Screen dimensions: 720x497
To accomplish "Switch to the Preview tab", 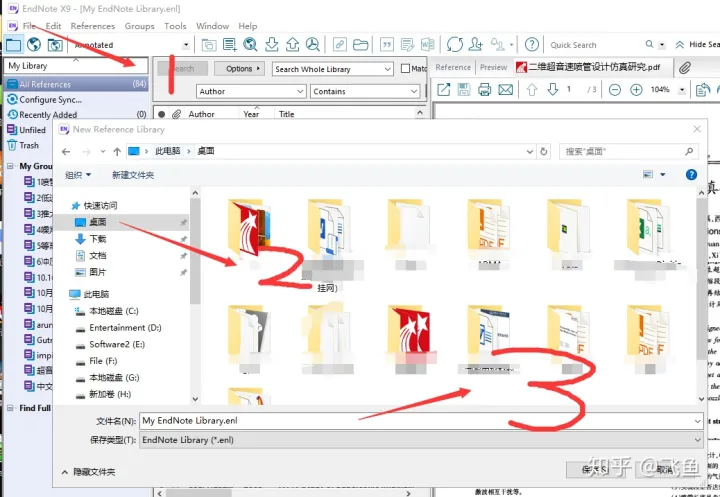I will pyautogui.click(x=494, y=67).
